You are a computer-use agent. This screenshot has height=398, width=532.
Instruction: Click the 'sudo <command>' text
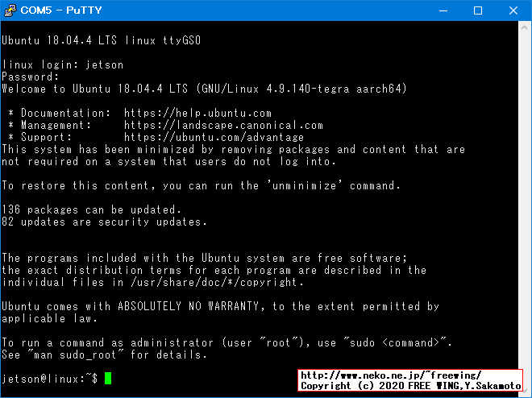[x=378, y=342]
